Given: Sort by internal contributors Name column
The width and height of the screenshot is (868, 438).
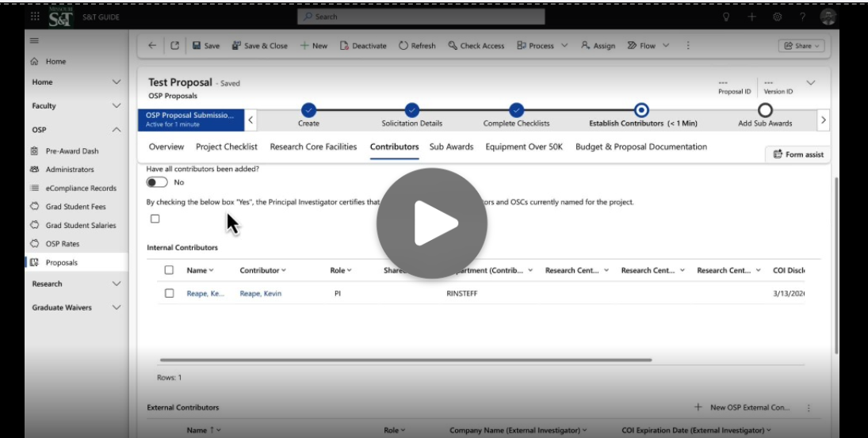Looking at the screenshot, I should (x=200, y=270).
